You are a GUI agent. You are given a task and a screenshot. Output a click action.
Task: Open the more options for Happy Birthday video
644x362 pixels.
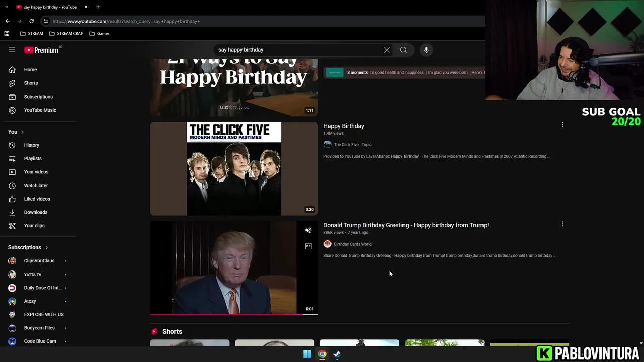562,125
